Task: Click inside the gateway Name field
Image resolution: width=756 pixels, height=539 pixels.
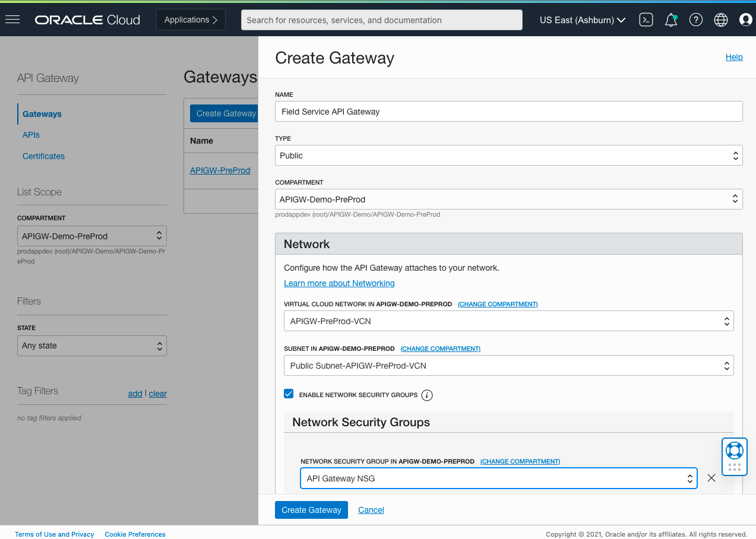Action: click(x=508, y=111)
